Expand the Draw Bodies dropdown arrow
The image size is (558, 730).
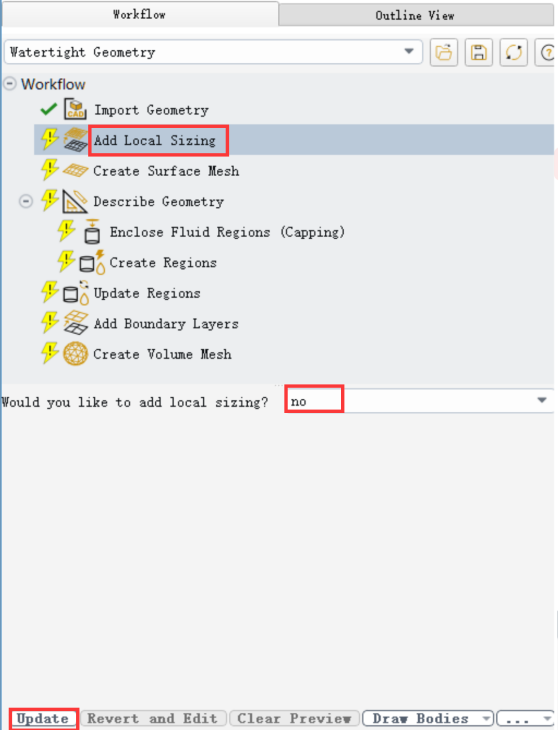coord(486,719)
